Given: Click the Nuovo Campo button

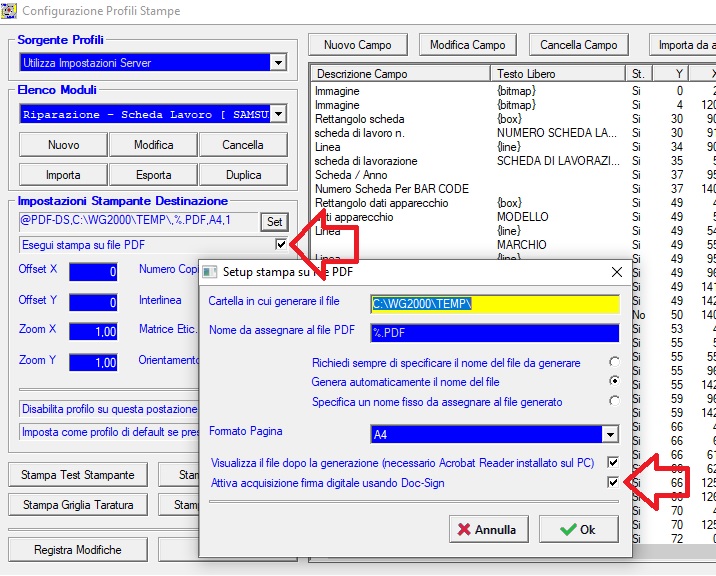Looking at the screenshot, I should 357,45.
